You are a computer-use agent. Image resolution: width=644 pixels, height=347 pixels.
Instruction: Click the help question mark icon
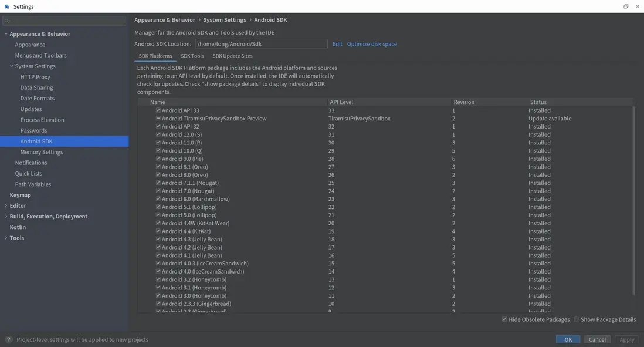pyautogui.click(x=8, y=339)
